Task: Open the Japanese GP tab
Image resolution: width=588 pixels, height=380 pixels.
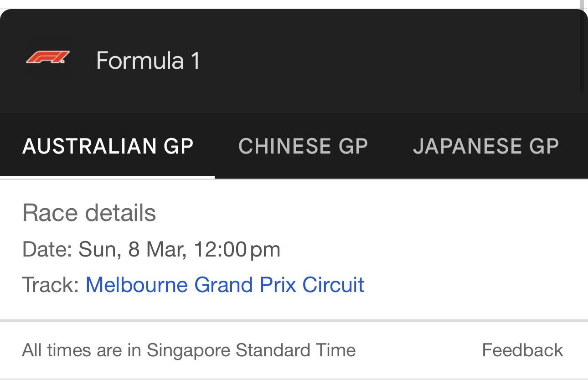Action: (x=485, y=146)
